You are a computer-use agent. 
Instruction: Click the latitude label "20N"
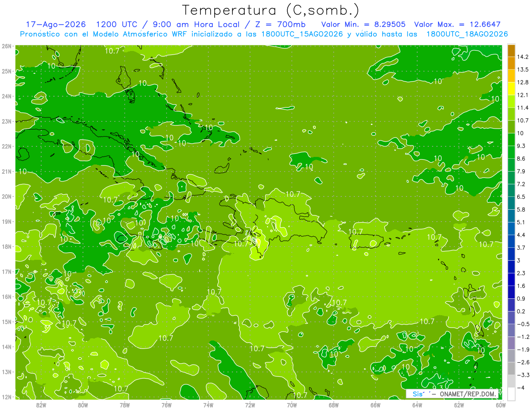(x=6, y=196)
